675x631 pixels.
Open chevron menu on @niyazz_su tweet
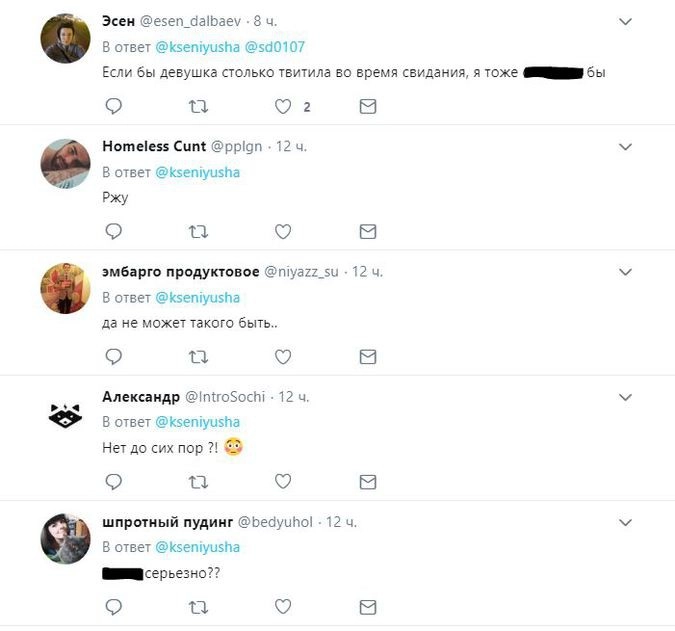(x=625, y=272)
